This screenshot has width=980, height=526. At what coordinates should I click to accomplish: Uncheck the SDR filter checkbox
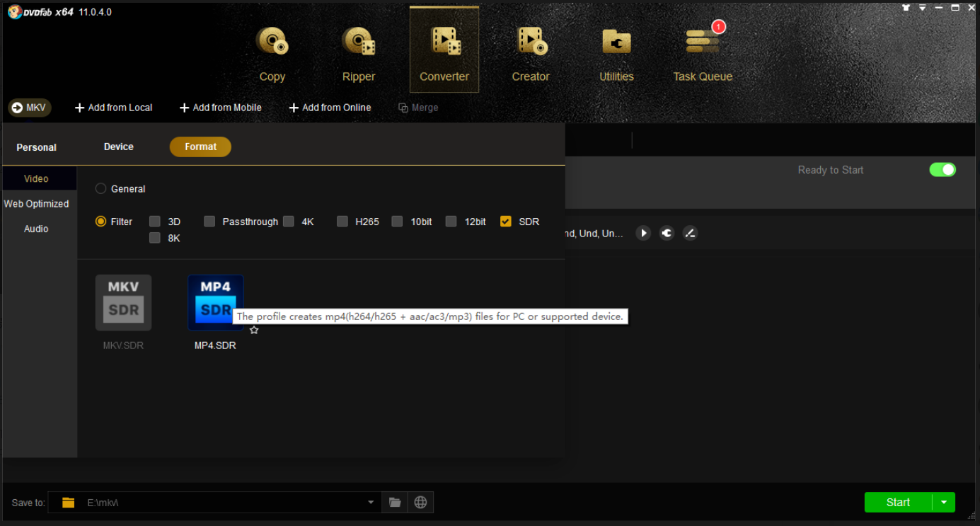coord(505,222)
